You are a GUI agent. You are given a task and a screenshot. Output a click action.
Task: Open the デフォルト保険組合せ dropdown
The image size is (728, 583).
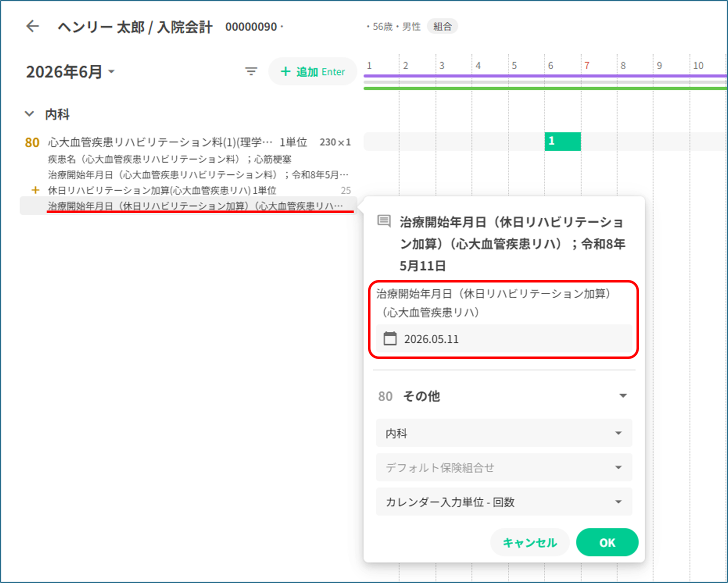(504, 467)
